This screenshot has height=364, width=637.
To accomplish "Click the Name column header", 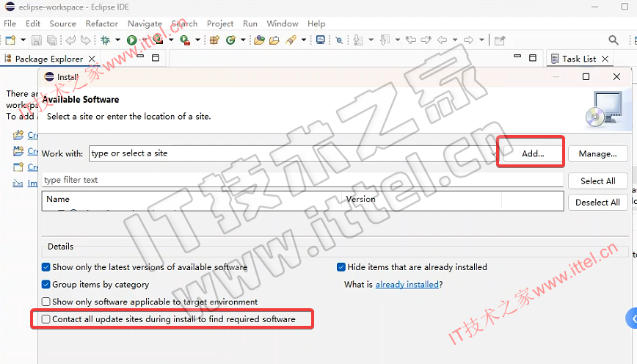I will 58,199.
